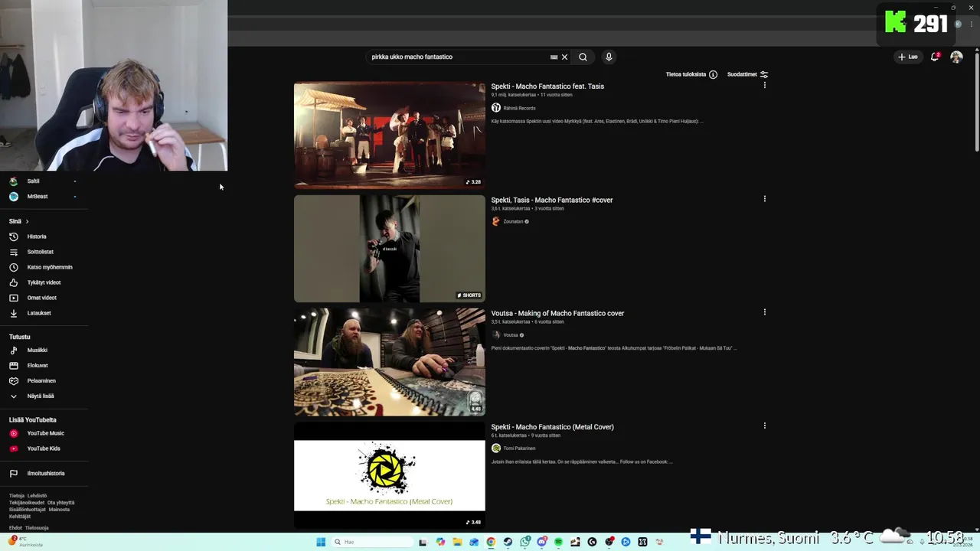Open options menu for Metal Cover video

coord(764,425)
